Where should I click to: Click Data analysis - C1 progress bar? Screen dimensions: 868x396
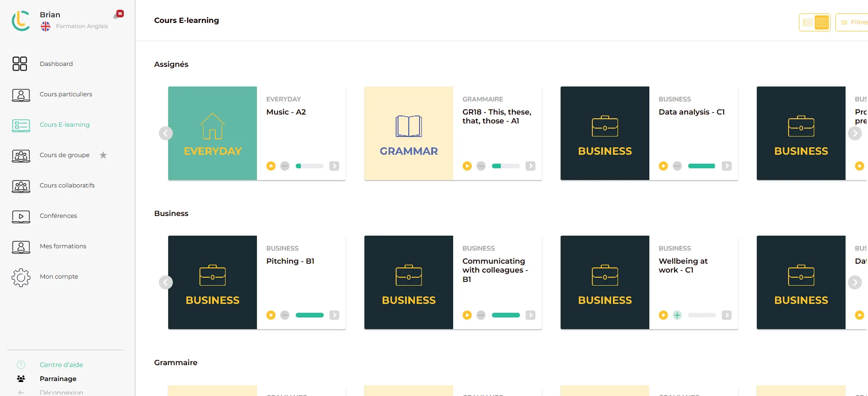click(x=702, y=166)
